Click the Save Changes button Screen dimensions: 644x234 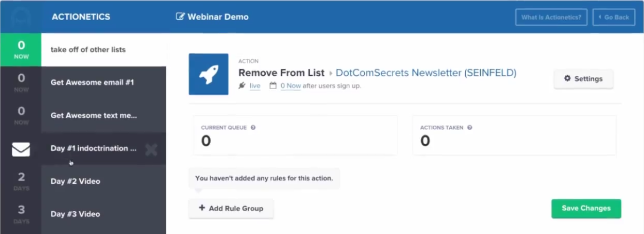(x=586, y=208)
